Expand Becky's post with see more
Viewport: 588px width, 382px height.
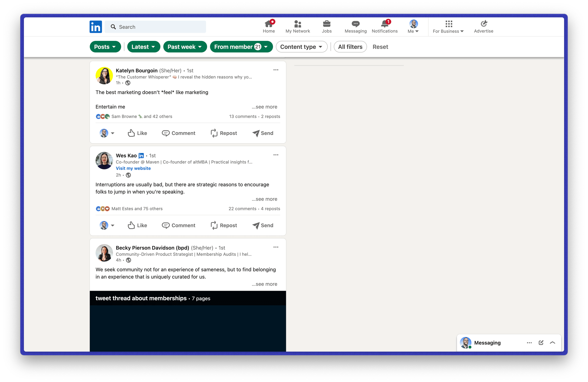[264, 284]
